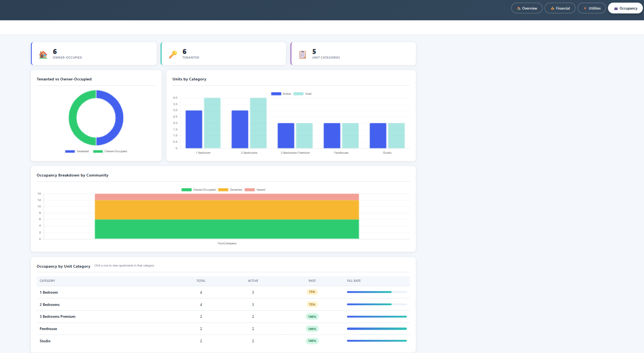The image size is (644, 353).
Task: Open the 1 Bedroom category row
Action: tap(223, 292)
